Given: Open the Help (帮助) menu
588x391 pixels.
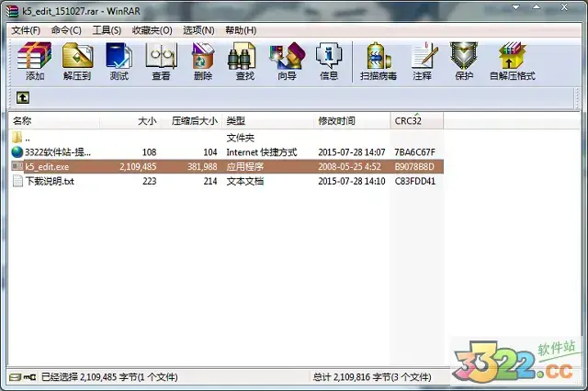Looking at the screenshot, I should tap(241, 30).
